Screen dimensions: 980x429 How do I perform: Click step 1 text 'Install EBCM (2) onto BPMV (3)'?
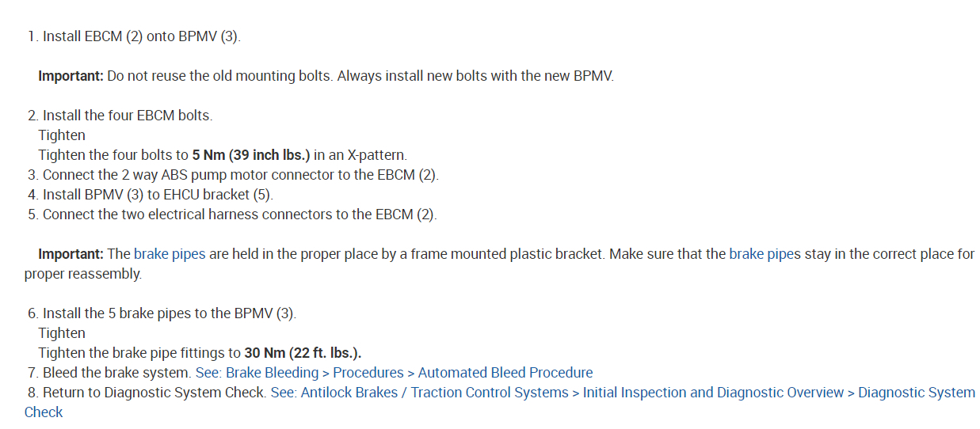tap(141, 36)
